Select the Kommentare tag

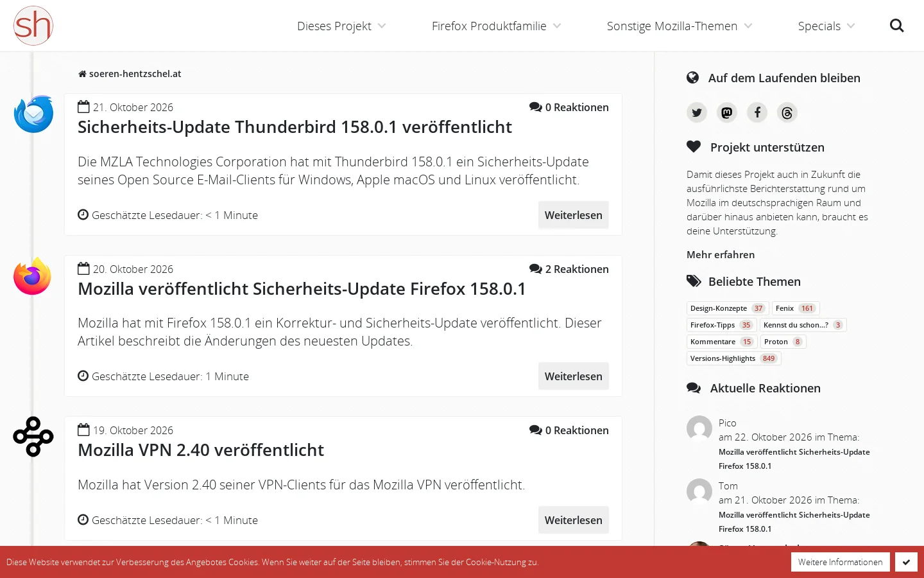722,342
